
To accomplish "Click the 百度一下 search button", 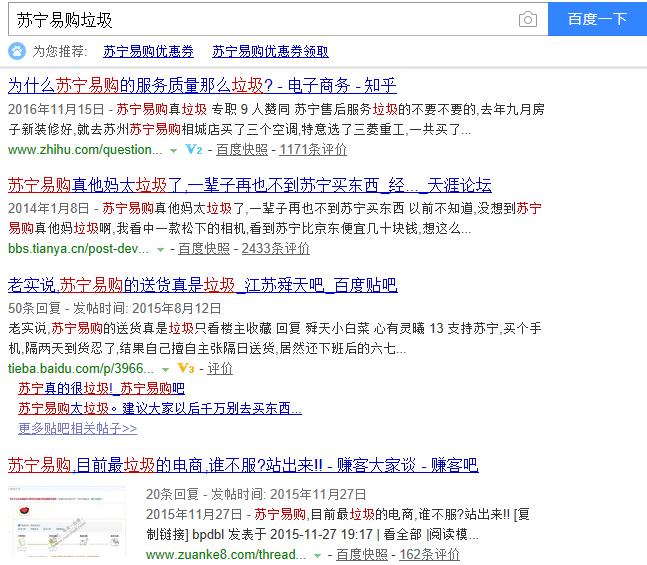I will click(597, 19).
